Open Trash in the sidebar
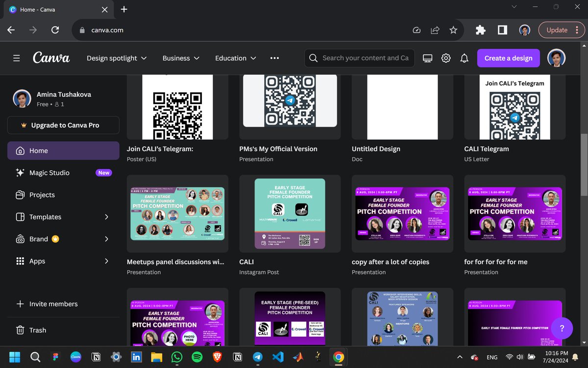 click(63, 330)
